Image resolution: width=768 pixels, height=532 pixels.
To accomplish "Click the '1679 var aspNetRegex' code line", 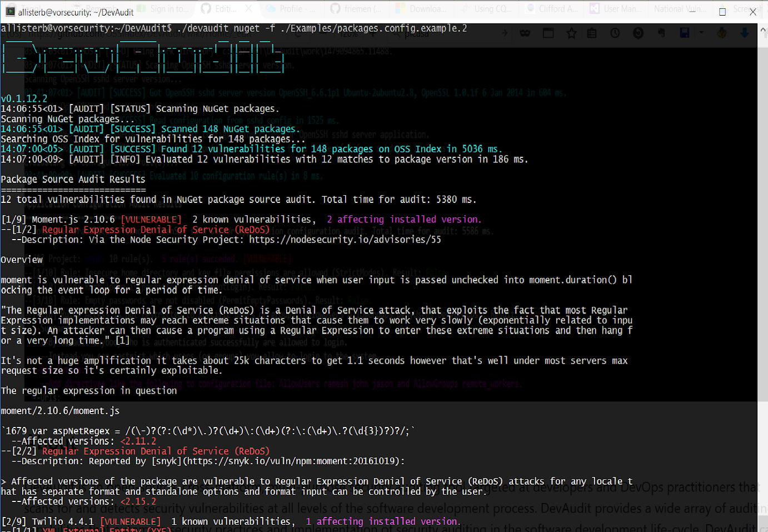I will pos(208,431).
